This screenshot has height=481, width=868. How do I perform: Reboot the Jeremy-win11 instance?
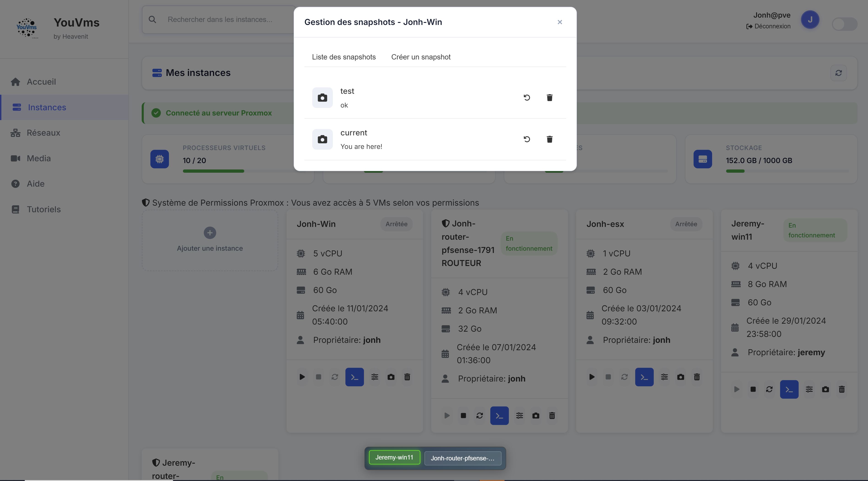769,390
